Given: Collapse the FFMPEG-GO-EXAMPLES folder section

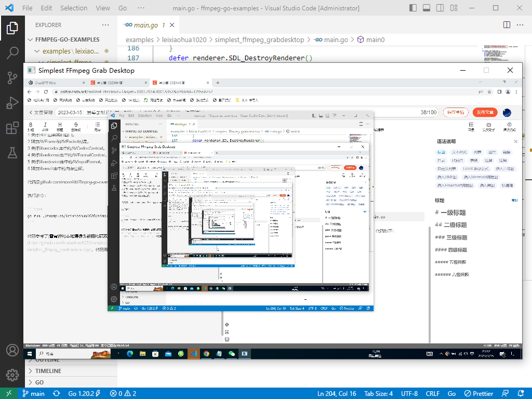Looking at the screenshot, I should (x=68, y=39).
